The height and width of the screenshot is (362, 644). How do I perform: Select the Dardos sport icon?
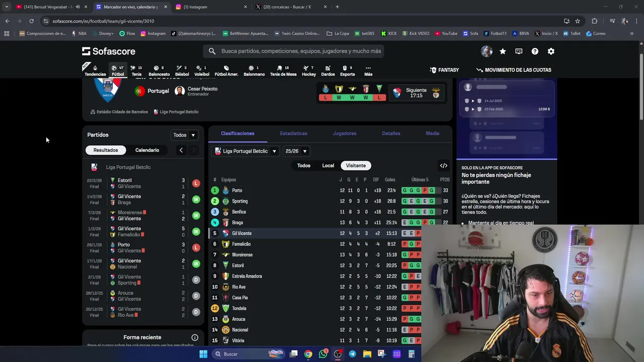coord(328,70)
